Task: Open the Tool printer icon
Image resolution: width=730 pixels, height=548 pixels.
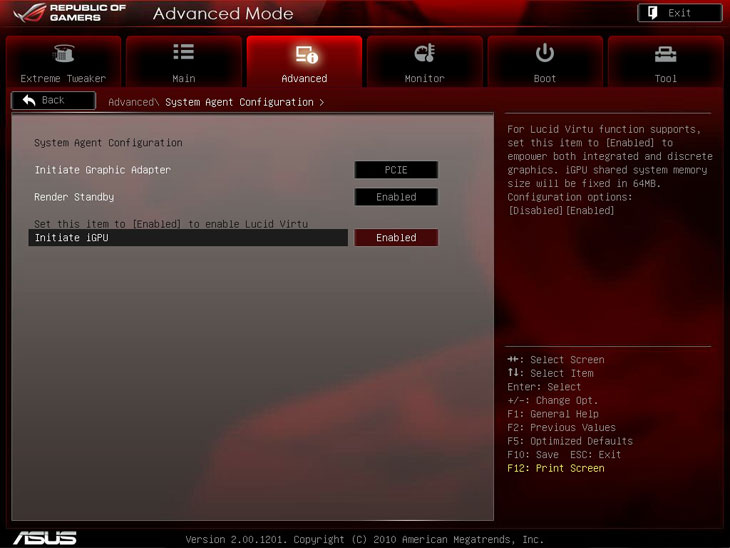Action: [x=665, y=53]
